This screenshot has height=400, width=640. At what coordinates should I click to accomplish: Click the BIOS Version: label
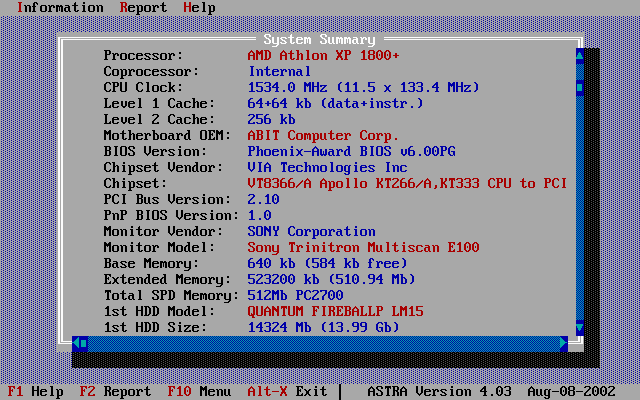click(155, 151)
